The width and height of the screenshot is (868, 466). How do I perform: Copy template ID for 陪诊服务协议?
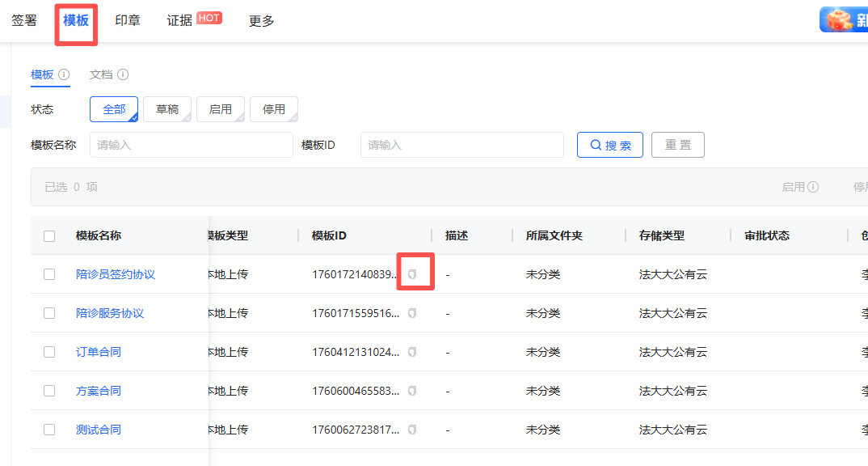(x=412, y=313)
